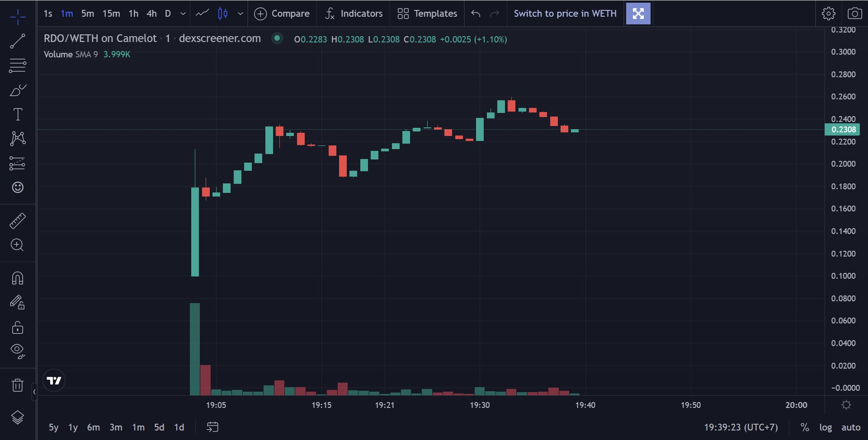Image resolution: width=868 pixels, height=440 pixels.
Task: Click the Switch to price in WETH button
Action: [x=565, y=13]
